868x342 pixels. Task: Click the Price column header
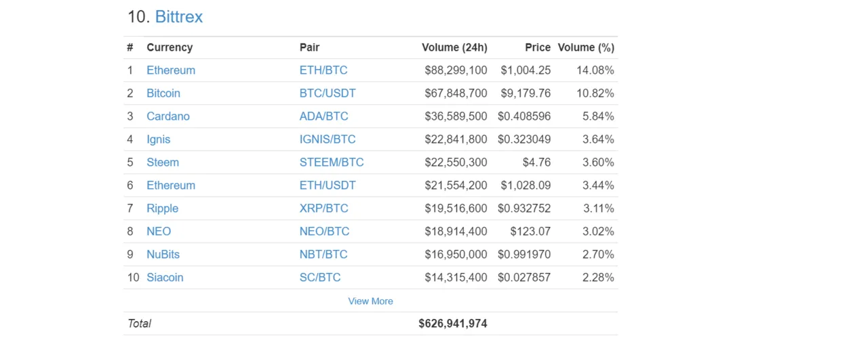(538, 47)
